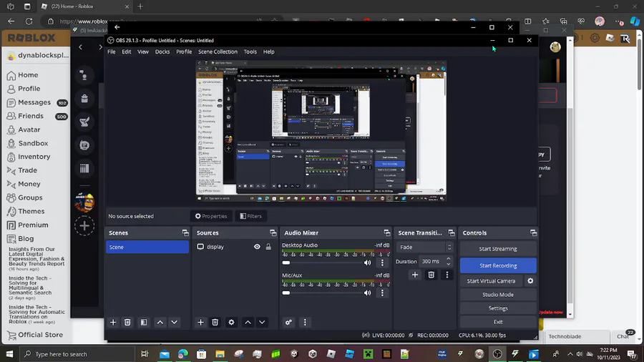Image resolution: width=644 pixels, height=362 pixels.
Task: Open Audio Mixer menu three dots at bottom
Action: click(305, 322)
